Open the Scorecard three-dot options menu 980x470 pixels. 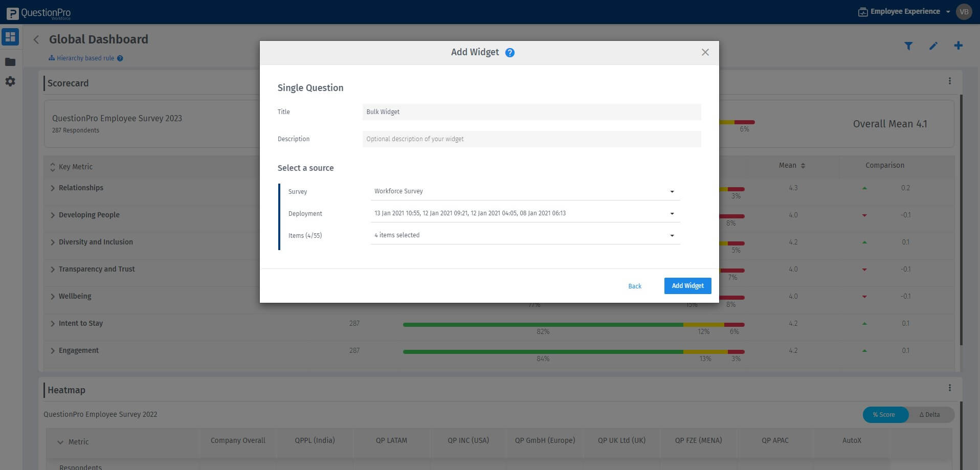coord(950,80)
